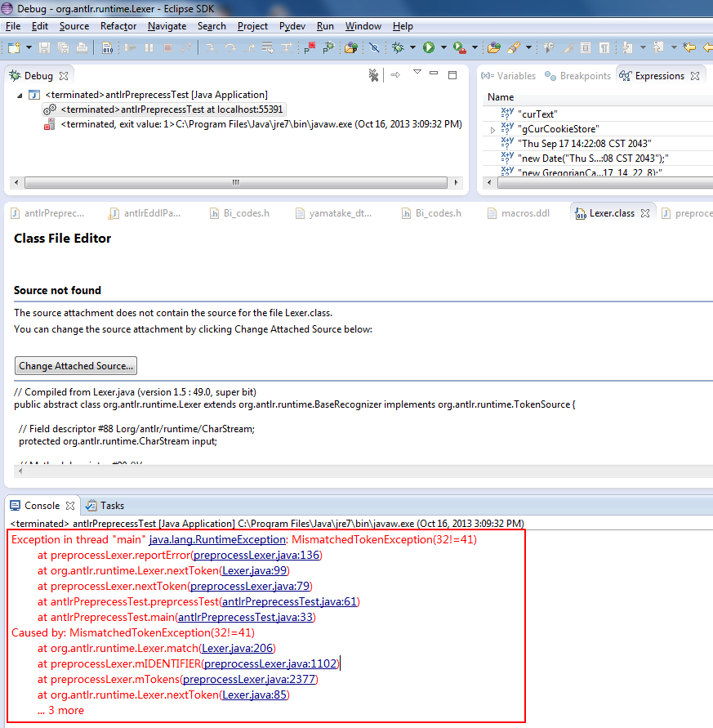The height and width of the screenshot is (728, 713).
Task: Click the Previous Annotation icon
Action: [x=658, y=47]
